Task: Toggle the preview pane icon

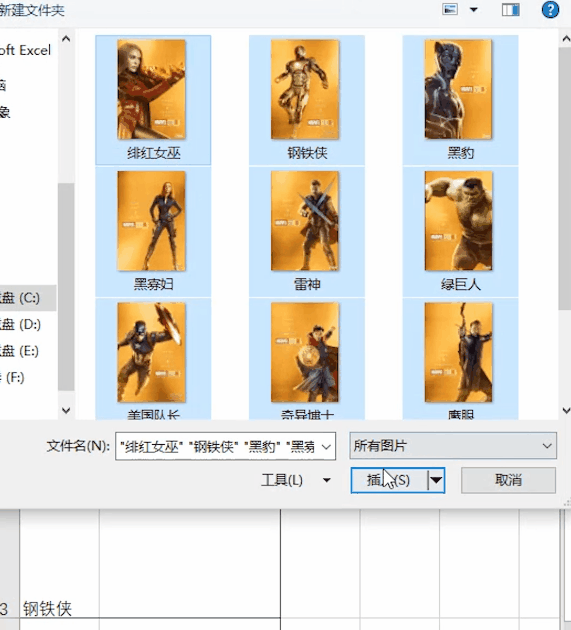Action: 510,10
